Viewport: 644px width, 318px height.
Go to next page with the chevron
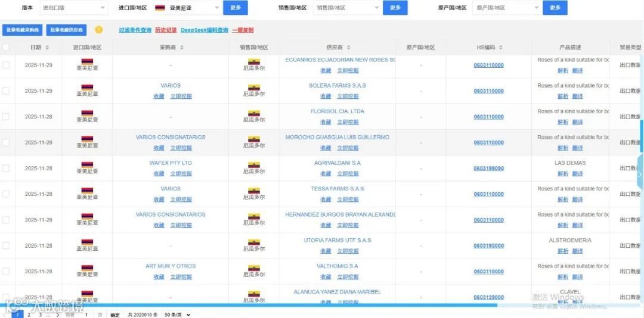pyautogui.click(x=58, y=314)
